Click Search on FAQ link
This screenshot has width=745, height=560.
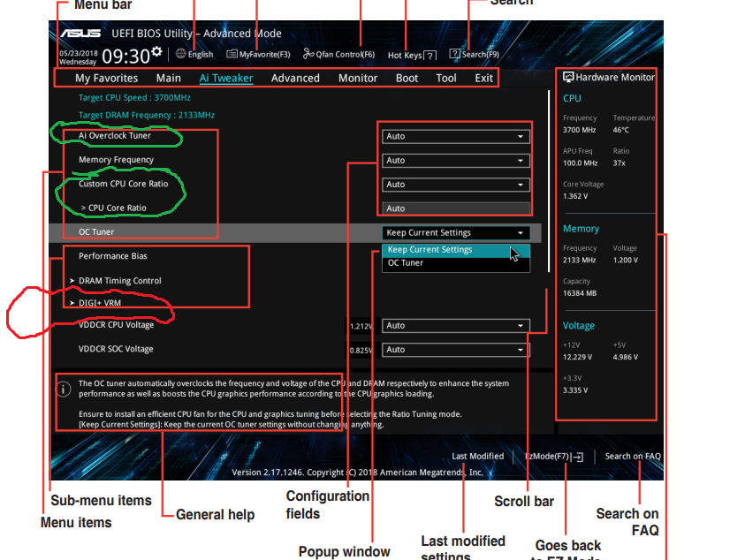(x=633, y=457)
